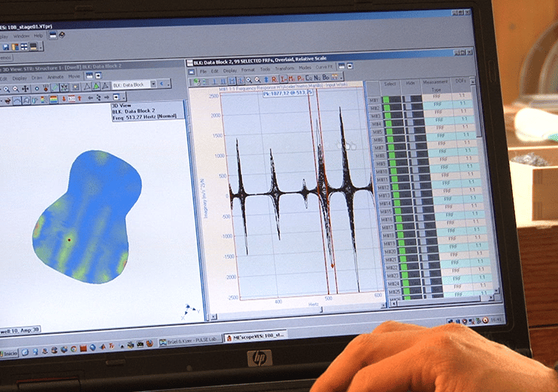Click the gray left arrow in 3D View toolbar
Image resolution: width=558 pixels, height=392 pixels.
click(x=90, y=98)
